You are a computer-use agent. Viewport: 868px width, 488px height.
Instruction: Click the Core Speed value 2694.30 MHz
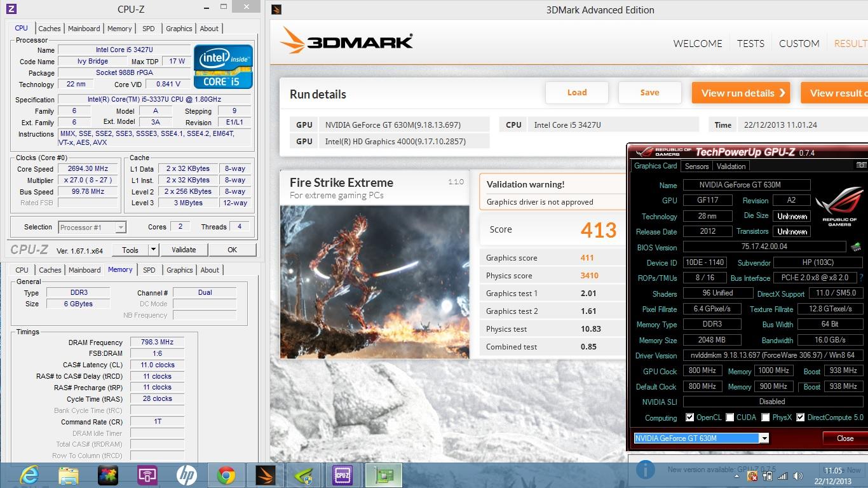tap(88, 169)
